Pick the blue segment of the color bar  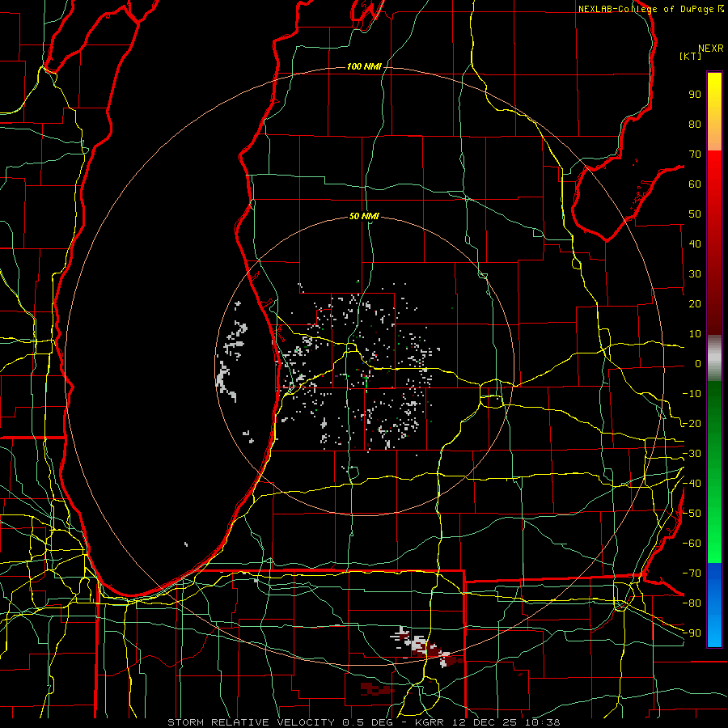point(714,605)
